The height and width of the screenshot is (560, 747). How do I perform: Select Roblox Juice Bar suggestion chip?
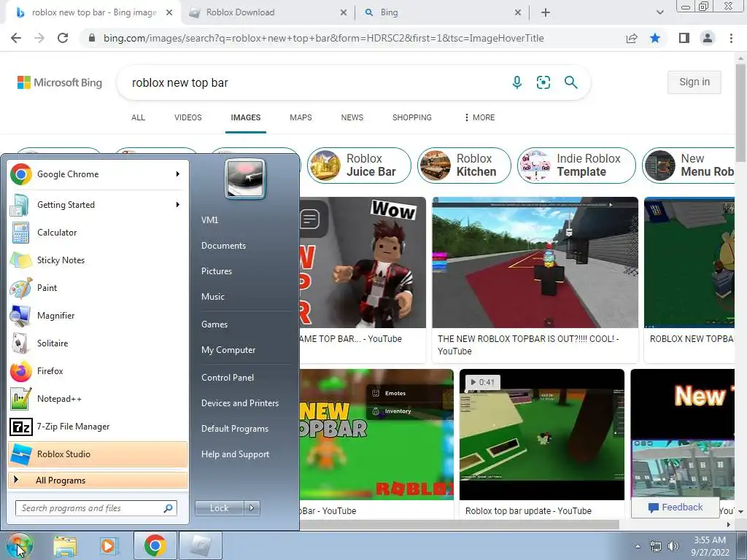tap(359, 166)
